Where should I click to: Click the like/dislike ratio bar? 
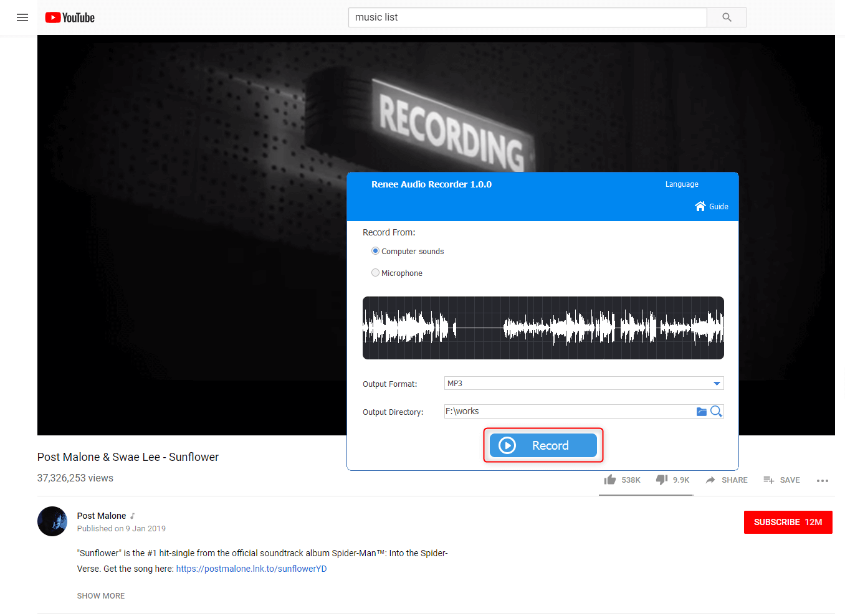point(646,495)
